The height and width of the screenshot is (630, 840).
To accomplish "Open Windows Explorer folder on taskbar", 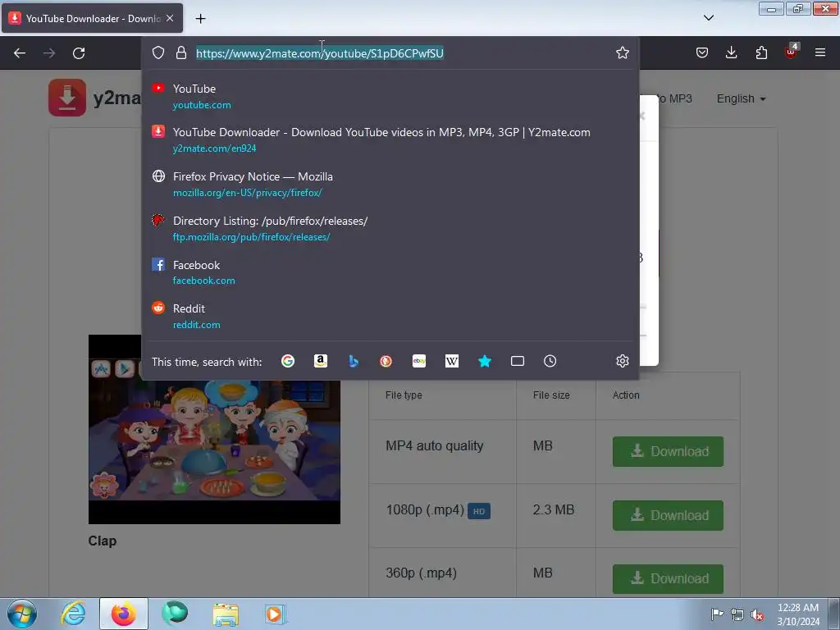I will coord(226,614).
